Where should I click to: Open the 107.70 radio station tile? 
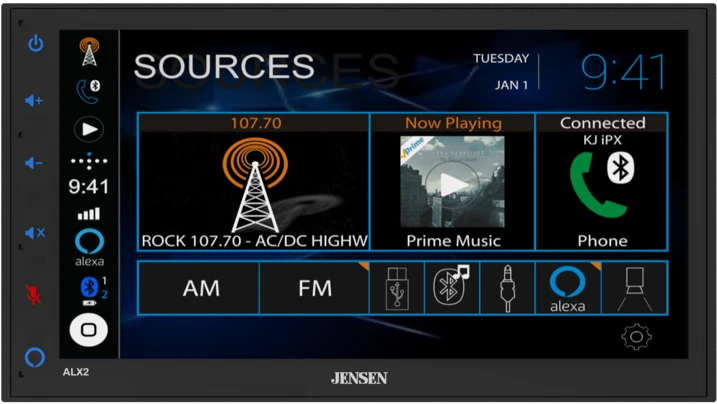coord(254,181)
